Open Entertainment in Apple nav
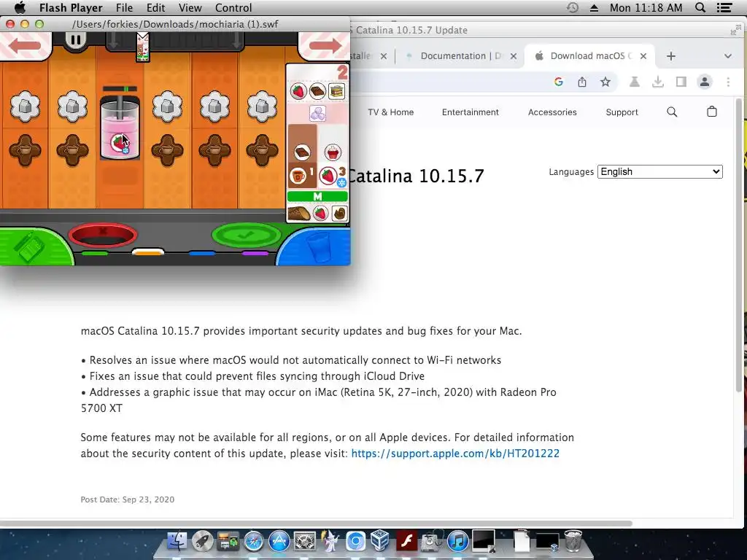This screenshot has width=747, height=560. pos(471,112)
